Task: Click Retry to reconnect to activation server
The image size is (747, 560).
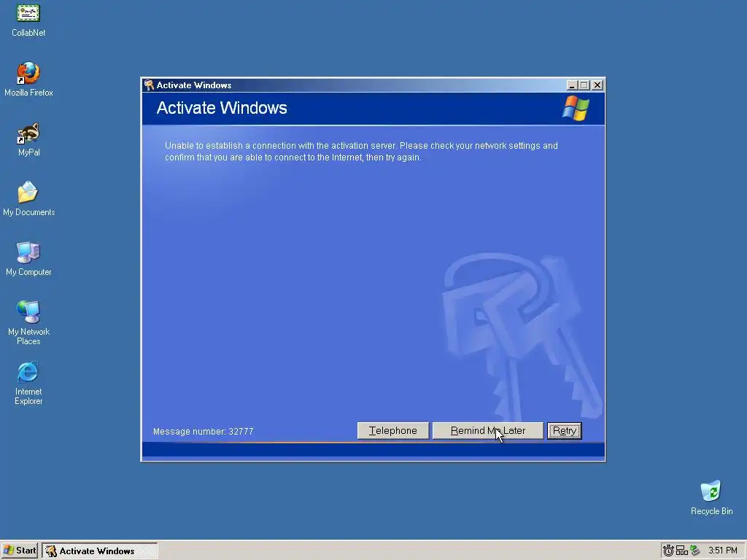Action: pos(565,430)
